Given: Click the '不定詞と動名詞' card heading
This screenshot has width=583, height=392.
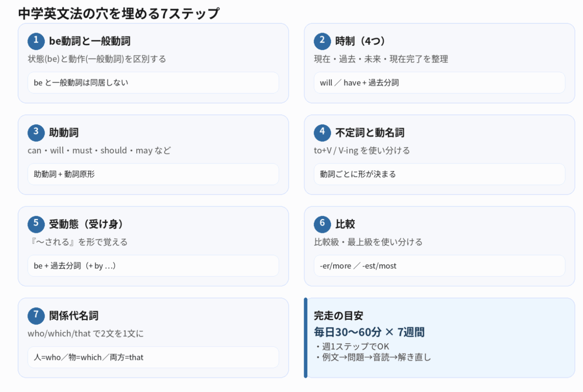Looking at the screenshot, I should click(370, 133).
